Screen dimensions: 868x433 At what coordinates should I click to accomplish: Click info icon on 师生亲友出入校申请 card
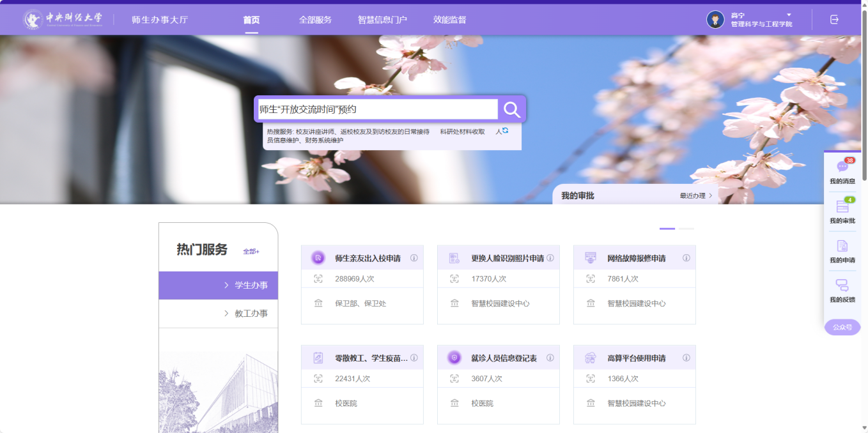click(x=414, y=258)
